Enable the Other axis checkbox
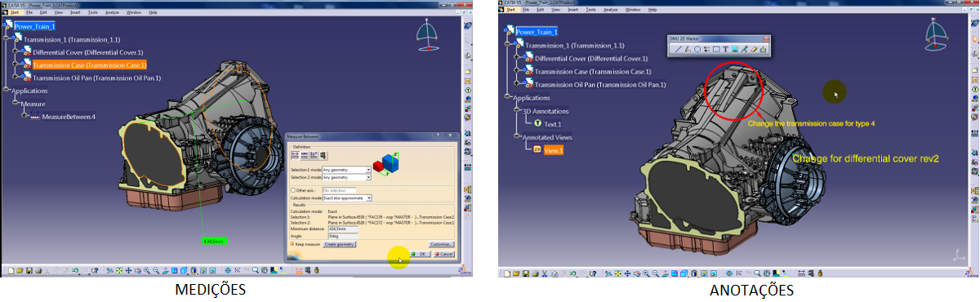 (293, 190)
